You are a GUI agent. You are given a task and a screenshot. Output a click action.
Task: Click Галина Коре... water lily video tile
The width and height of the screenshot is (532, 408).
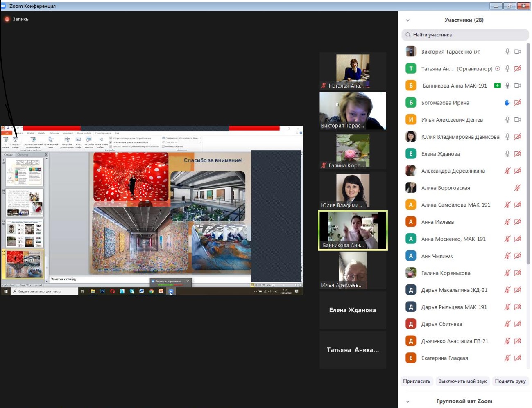(353, 151)
